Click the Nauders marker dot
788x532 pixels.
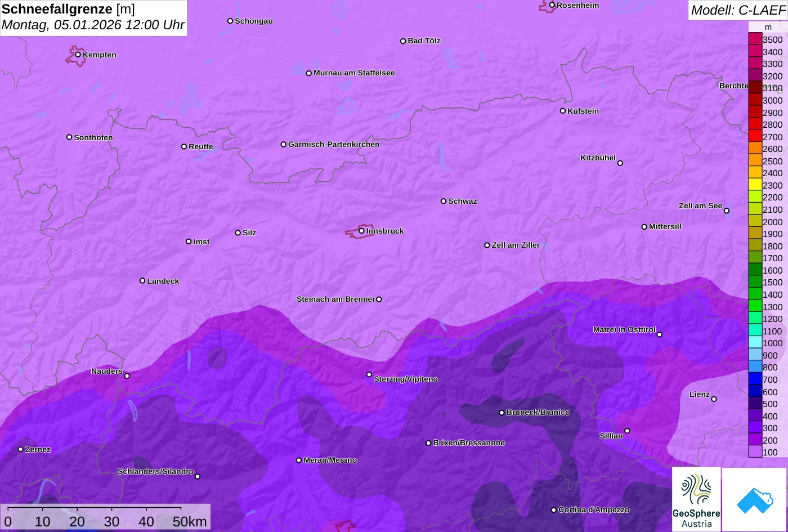coord(127,376)
